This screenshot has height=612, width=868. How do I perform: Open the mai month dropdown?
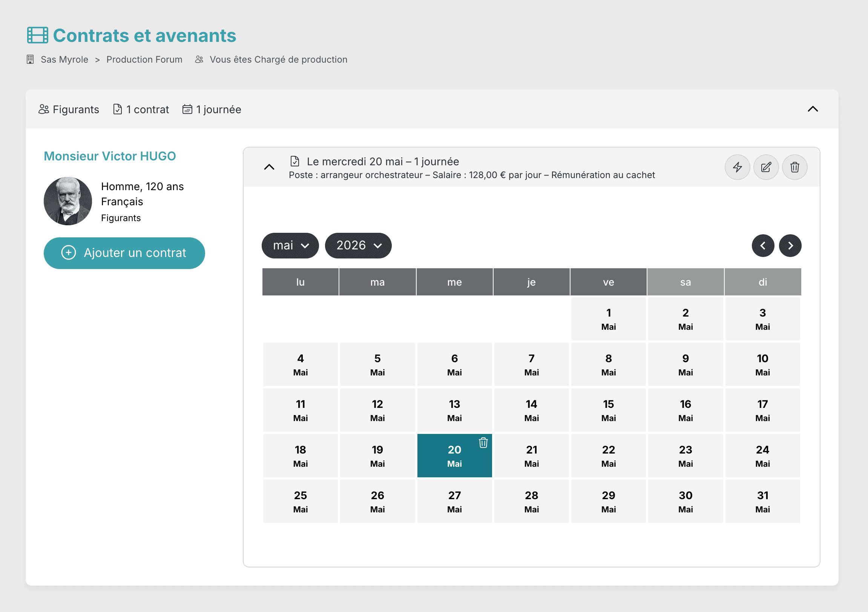coord(290,246)
